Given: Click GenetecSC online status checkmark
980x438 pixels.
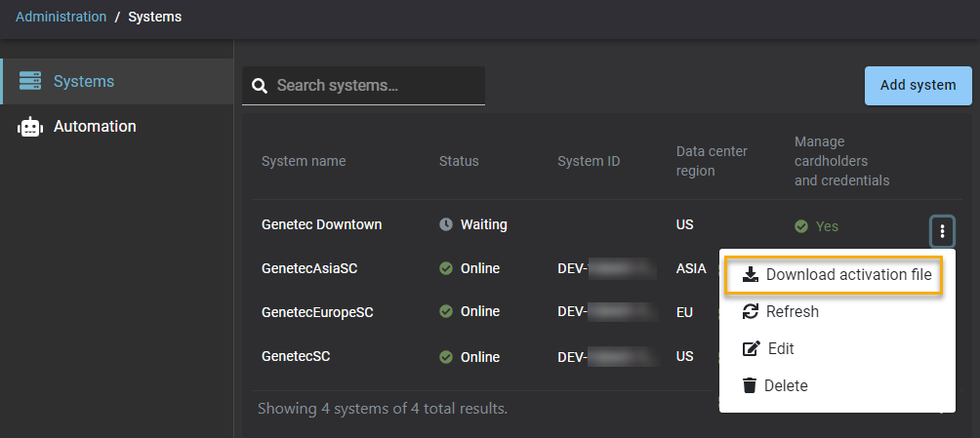Looking at the screenshot, I should 446,357.
